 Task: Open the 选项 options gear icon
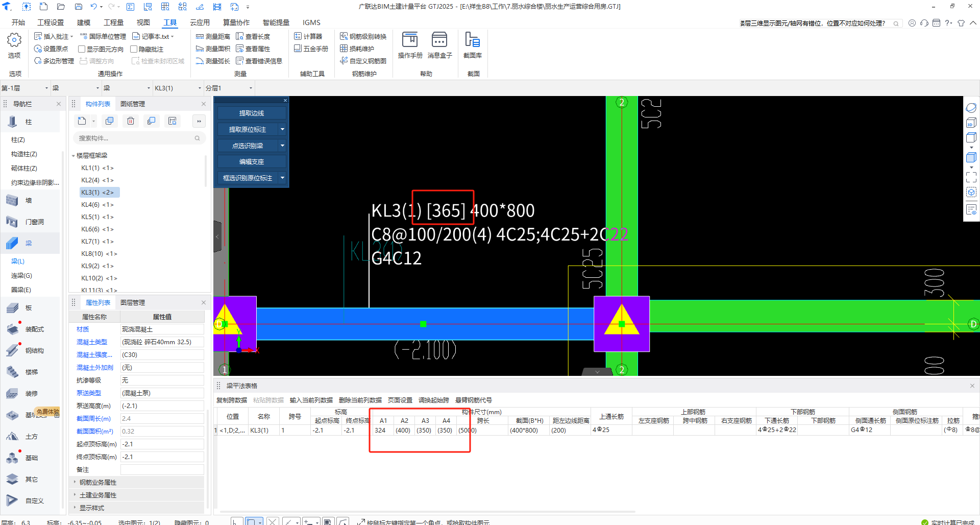[x=14, y=40]
